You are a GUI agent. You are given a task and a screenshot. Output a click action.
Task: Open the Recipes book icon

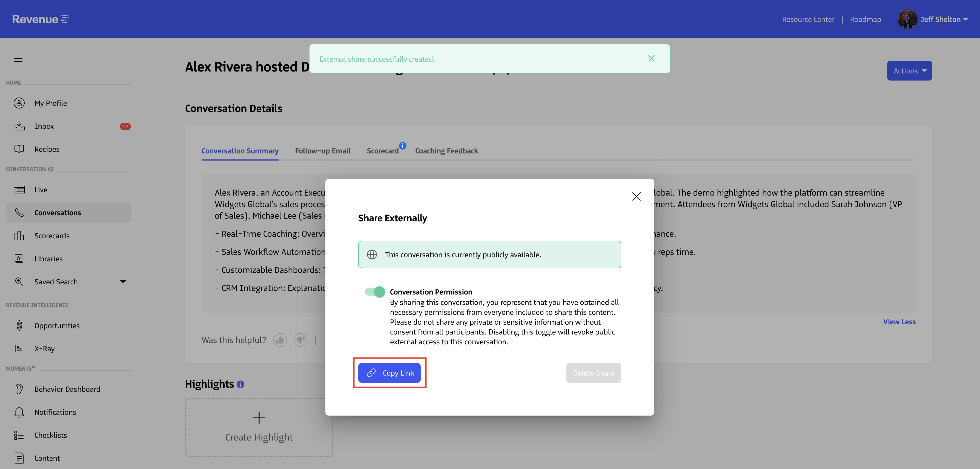19,149
